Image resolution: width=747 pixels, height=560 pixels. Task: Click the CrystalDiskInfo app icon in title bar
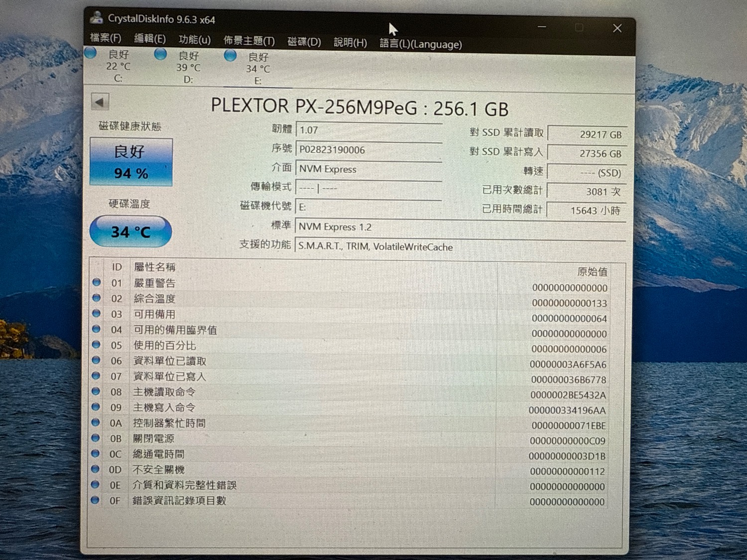tap(96, 17)
